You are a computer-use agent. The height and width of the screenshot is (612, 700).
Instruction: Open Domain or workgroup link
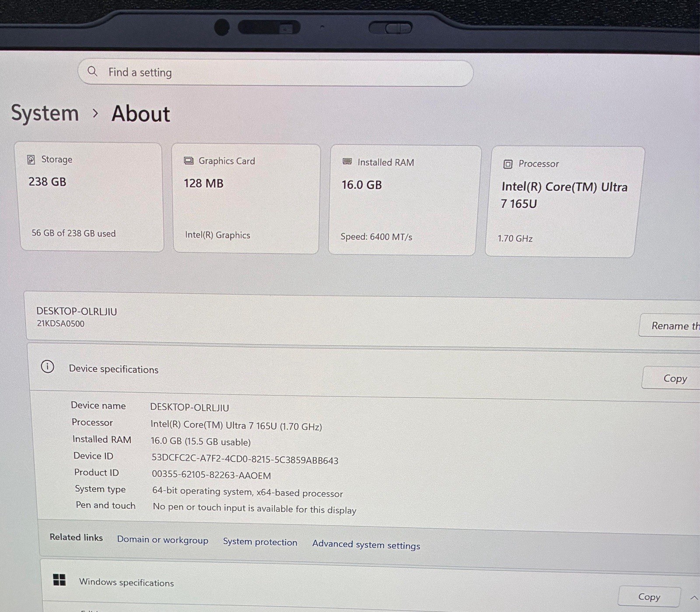[162, 540]
